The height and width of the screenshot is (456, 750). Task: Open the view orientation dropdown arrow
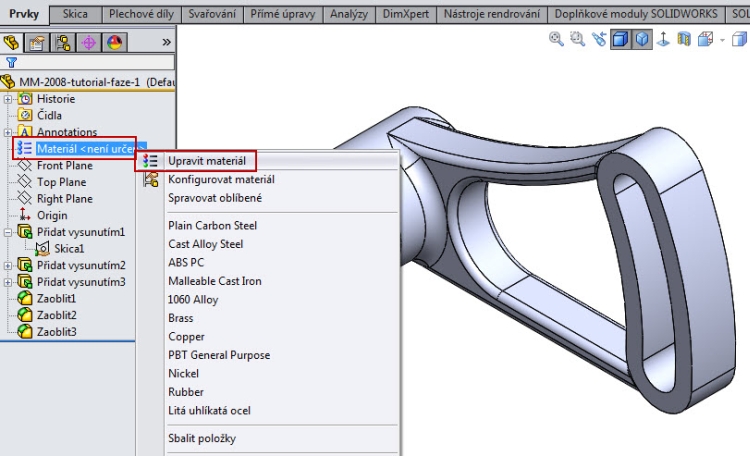coord(722,40)
